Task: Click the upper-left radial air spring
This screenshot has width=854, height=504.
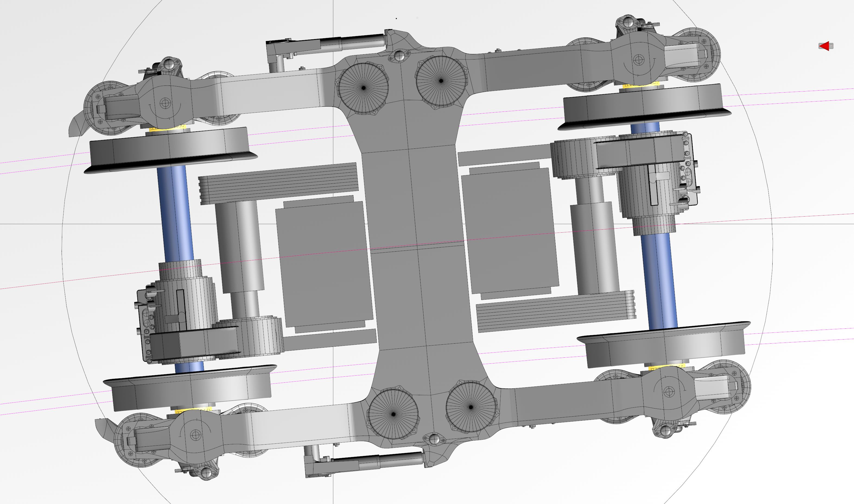Action: tap(363, 88)
